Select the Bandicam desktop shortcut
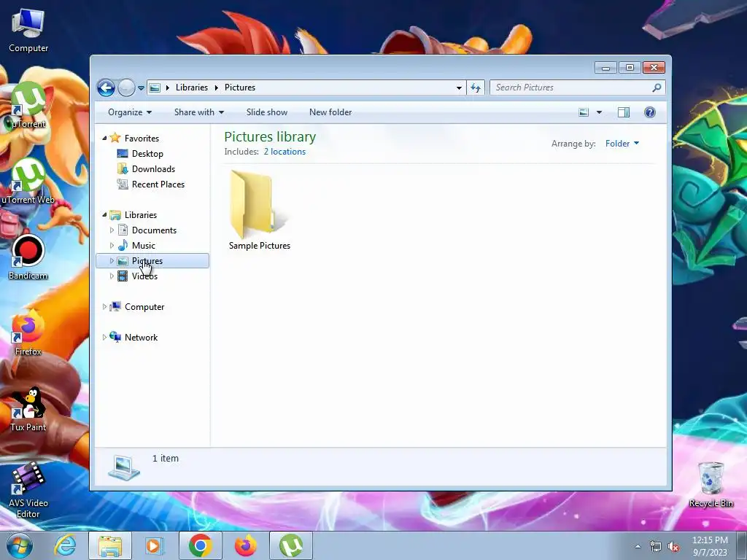 point(28,257)
